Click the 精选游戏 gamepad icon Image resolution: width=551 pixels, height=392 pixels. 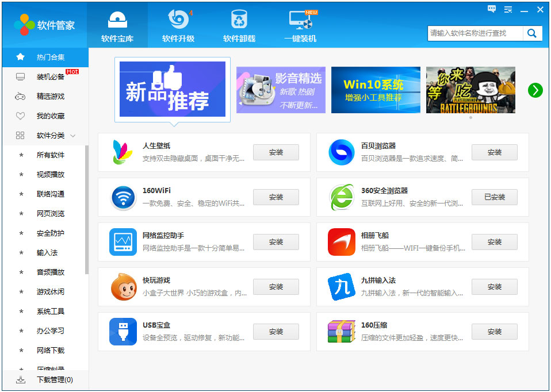[x=20, y=96]
